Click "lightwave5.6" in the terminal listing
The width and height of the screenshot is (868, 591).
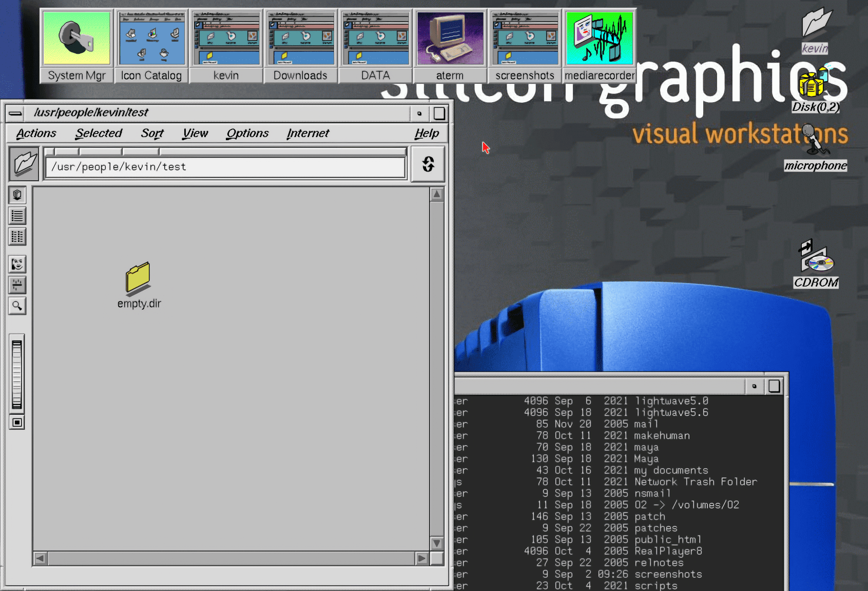[x=671, y=413]
